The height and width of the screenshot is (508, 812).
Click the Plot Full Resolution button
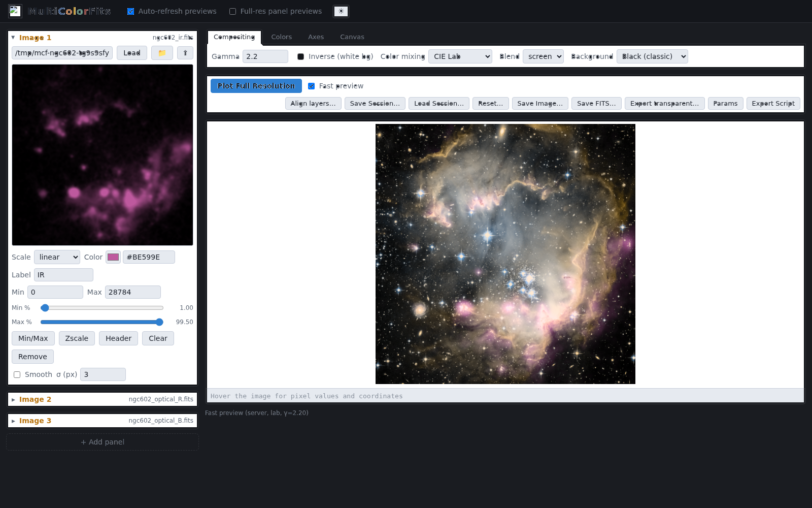[x=256, y=86]
